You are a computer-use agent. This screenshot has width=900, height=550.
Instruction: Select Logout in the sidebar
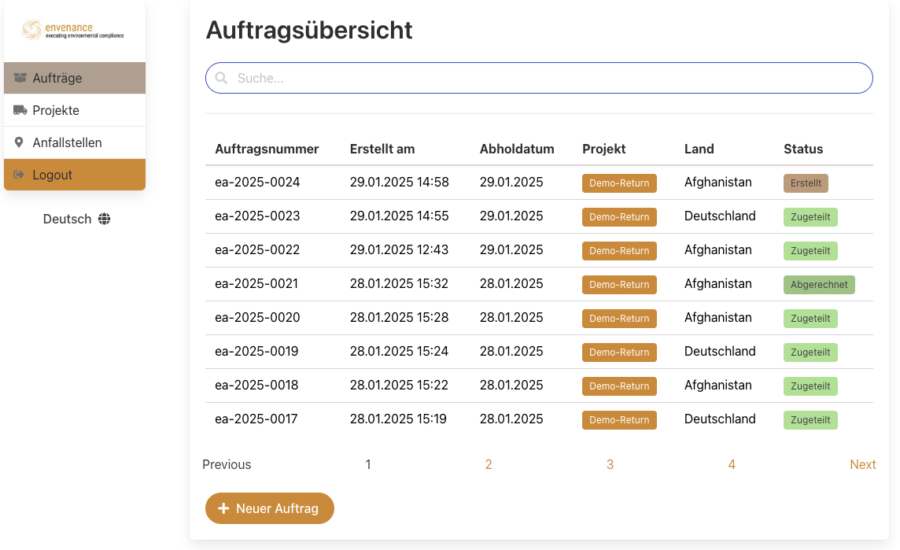click(x=75, y=175)
